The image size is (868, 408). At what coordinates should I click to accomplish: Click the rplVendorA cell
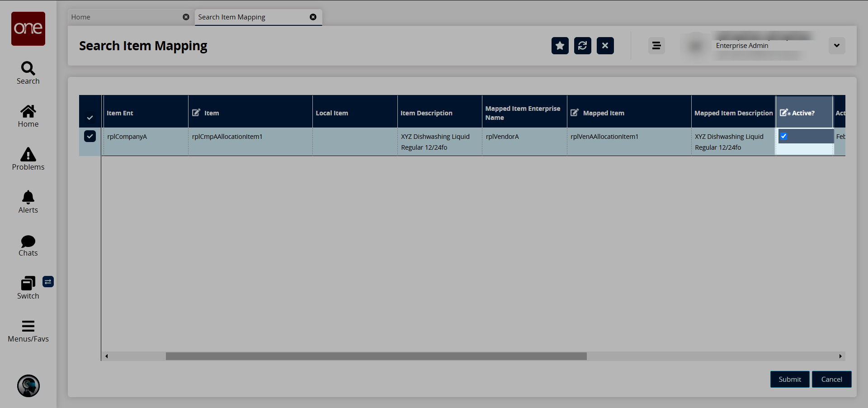click(524, 142)
